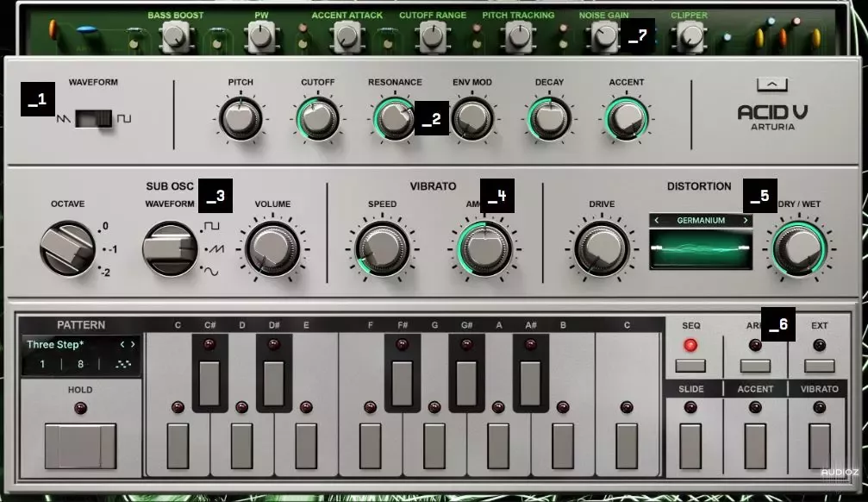This screenshot has width=868, height=502.
Task: Select the square wave icon for Sub Osc
Action: [212, 225]
